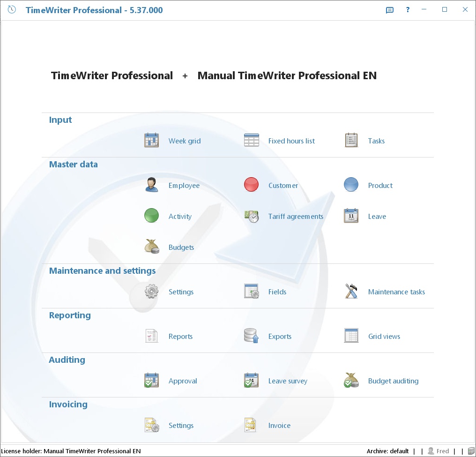Open the Invoice link

[x=279, y=426]
